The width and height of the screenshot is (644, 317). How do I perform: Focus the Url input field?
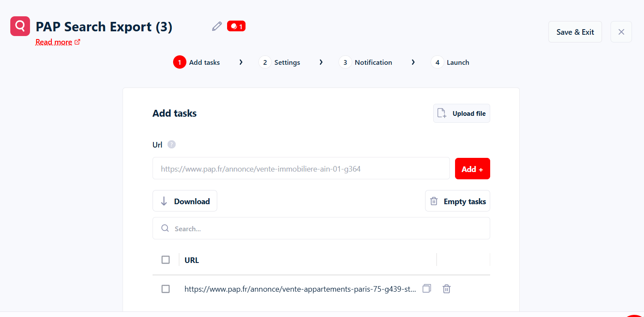pos(301,168)
